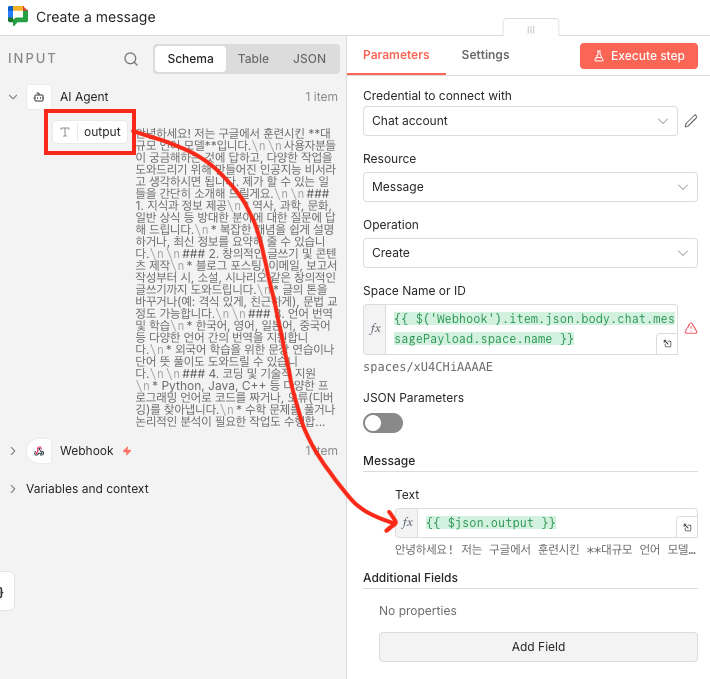Open the Operation dropdown showing Create
The image size is (710, 679).
[530, 253]
